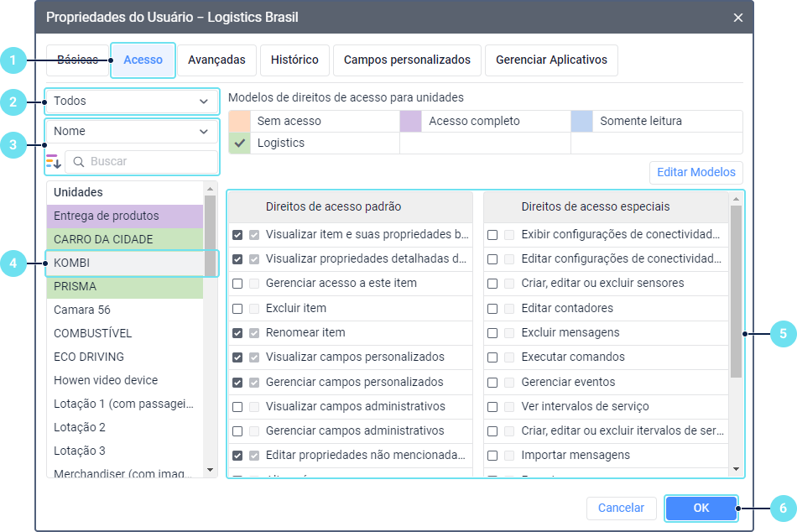This screenshot has width=797, height=532.
Task: Open the 'Todos' filter dropdown
Action: [x=132, y=102]
